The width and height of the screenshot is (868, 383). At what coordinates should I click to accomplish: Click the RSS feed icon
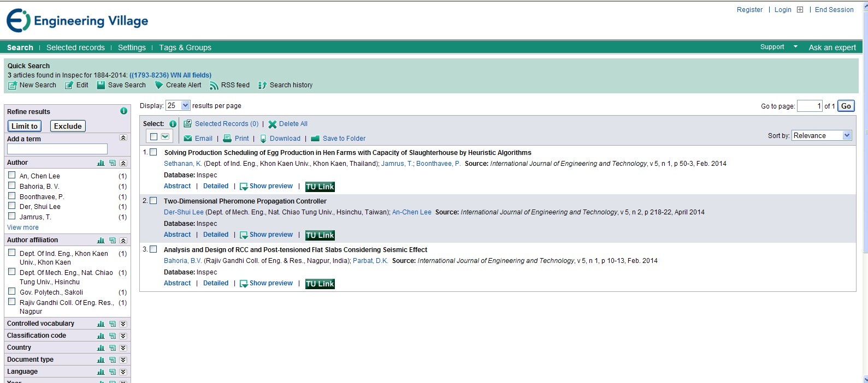214,85
